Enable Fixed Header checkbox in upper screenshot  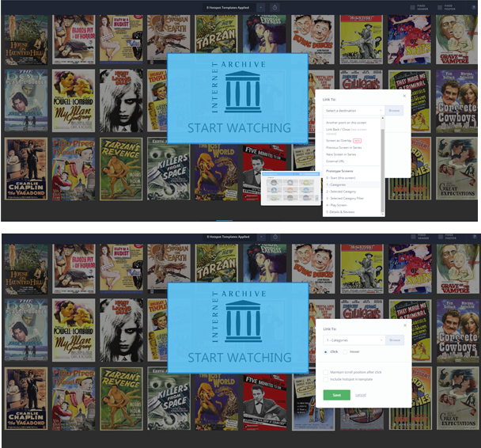point(413,7)
